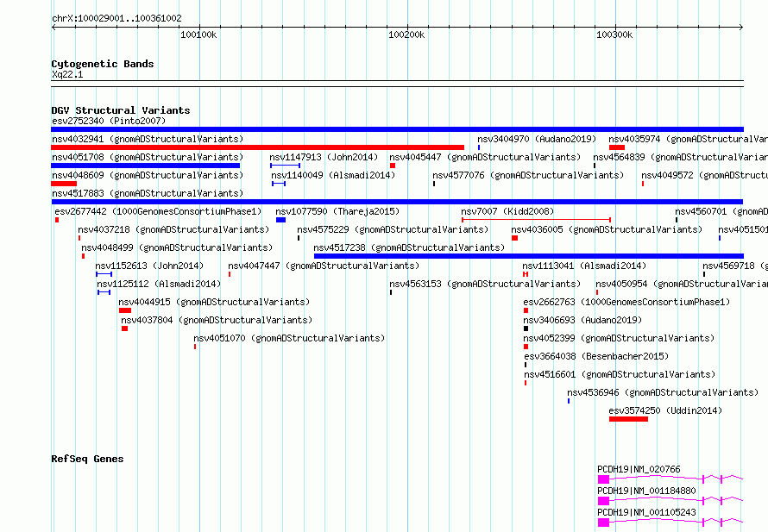Click the nsv4050954 variant label
Screen dimensions: 768x532
coord(682,284)
